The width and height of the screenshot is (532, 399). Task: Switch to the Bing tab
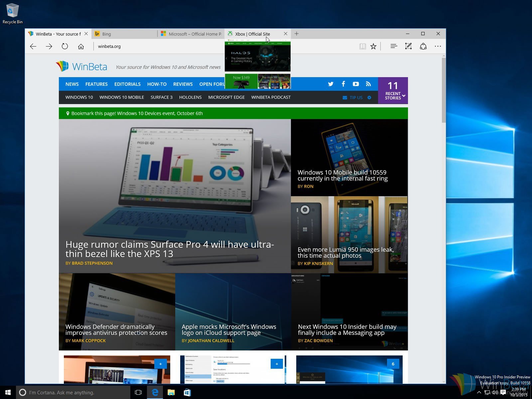click(124, 34)
